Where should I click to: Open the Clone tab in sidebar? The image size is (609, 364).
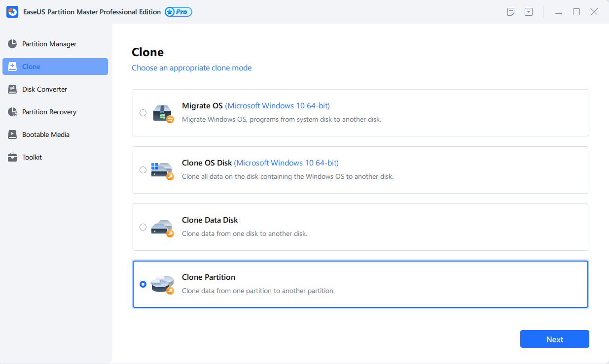pos(55,66)
